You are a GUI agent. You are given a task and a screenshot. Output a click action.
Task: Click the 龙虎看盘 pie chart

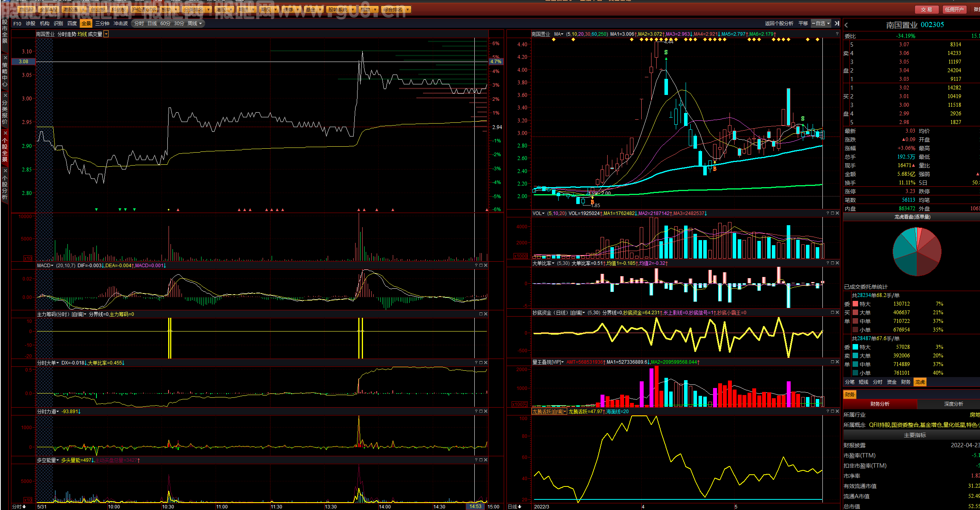[917, 251]
